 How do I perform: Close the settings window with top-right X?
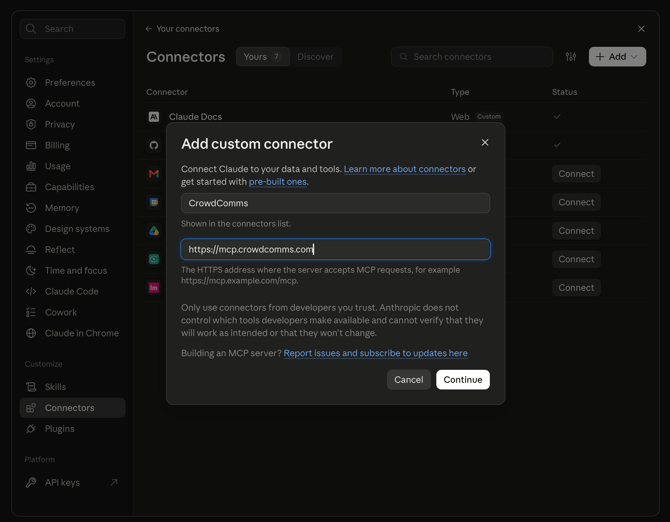coord(641,29)
